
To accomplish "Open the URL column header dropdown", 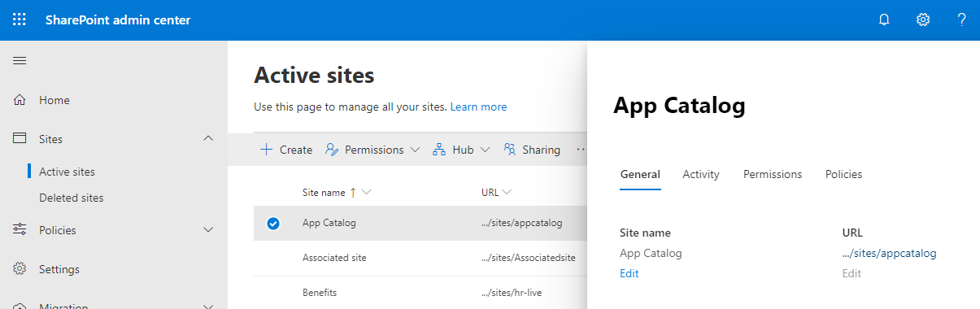I will coord(507,193).
